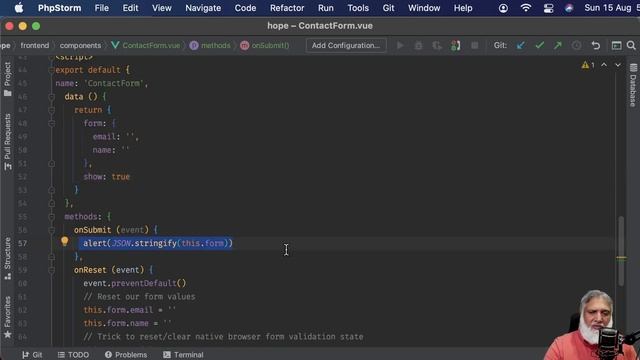Go to previous highlighted error arrow
The image size is (640, 360).
coord(604,65)
